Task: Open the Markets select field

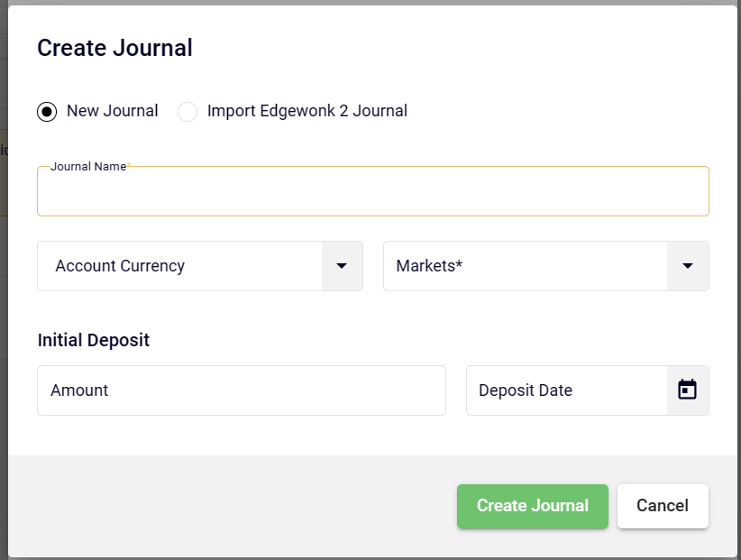Action: pyautogui.click(x=525, y=266)
